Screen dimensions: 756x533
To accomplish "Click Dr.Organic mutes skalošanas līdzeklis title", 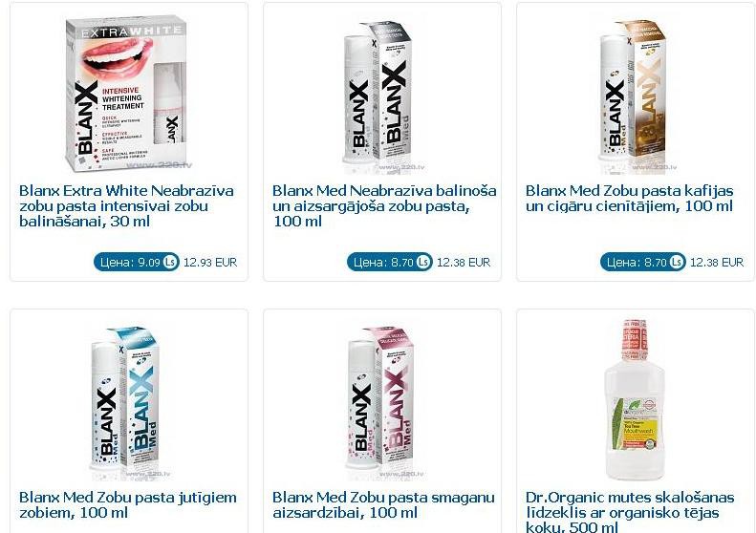I will point(630,512).
